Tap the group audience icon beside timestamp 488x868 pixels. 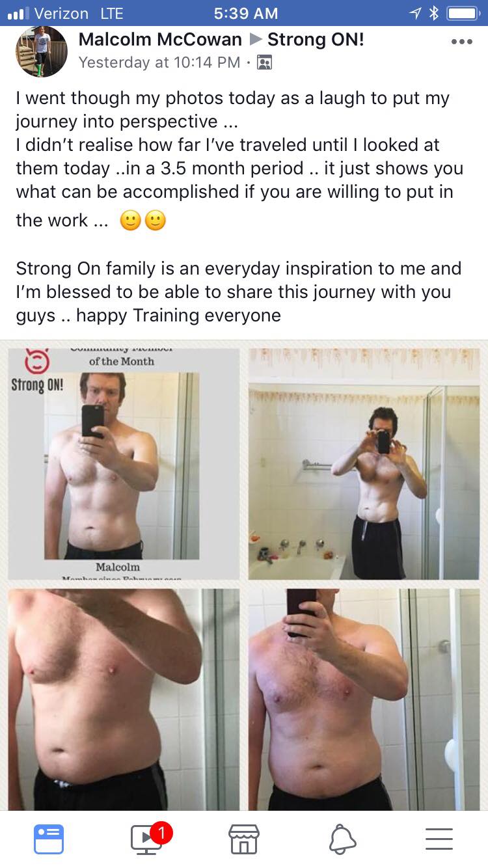(x=265, y=62)
